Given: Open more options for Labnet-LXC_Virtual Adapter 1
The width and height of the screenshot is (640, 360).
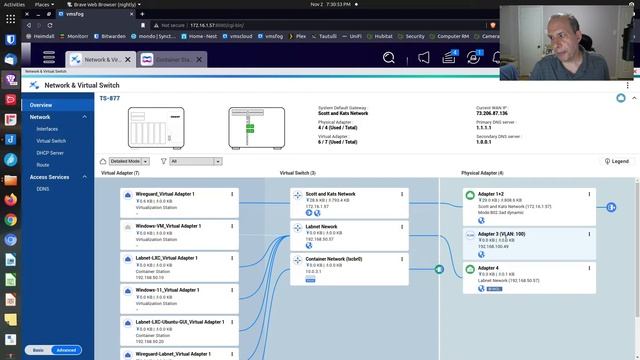Looking at the screenshot, I should [232, 258].
